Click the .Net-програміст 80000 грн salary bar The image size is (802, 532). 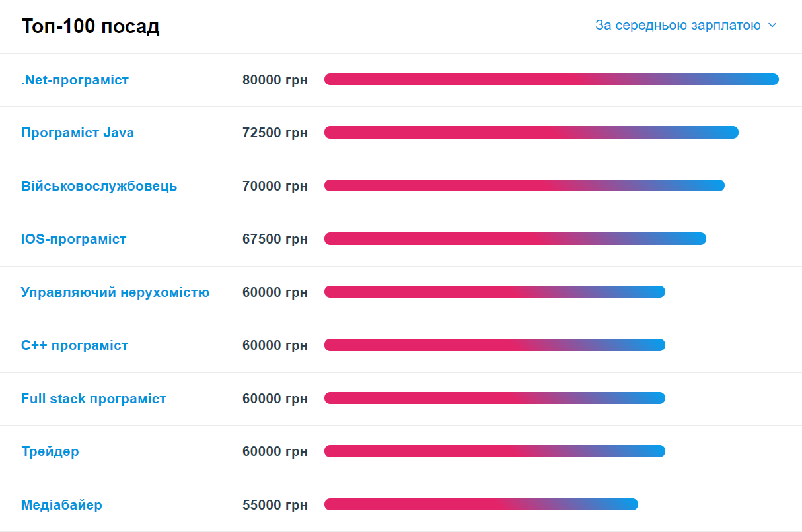551,79
